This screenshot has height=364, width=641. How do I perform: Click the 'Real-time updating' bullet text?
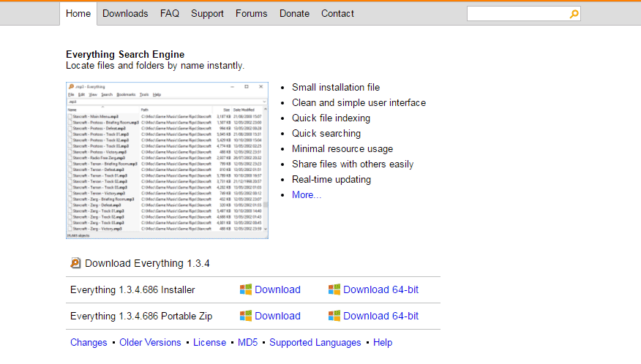click(x=331, y=179)
